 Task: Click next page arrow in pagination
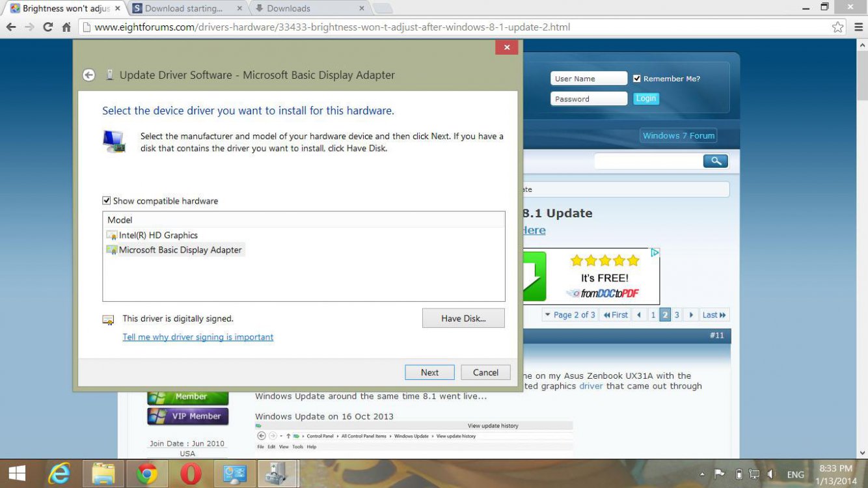pos(691,315)
